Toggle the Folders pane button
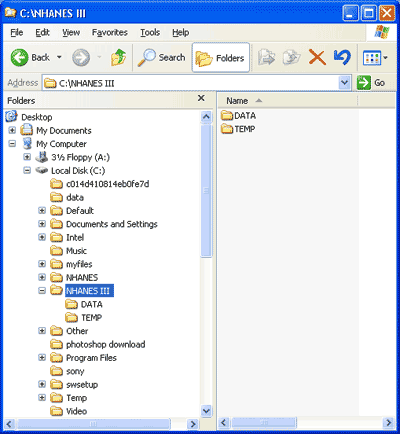400x434 pixels. 221,58
